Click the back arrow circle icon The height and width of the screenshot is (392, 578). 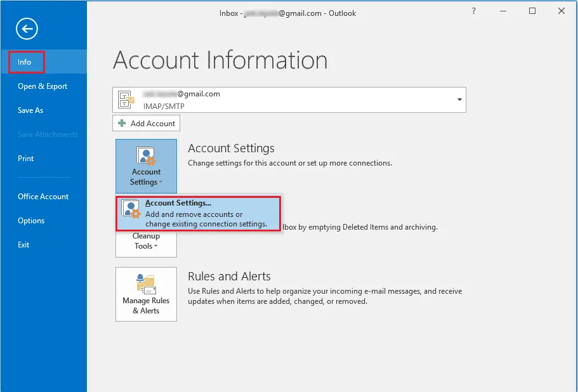27,29
